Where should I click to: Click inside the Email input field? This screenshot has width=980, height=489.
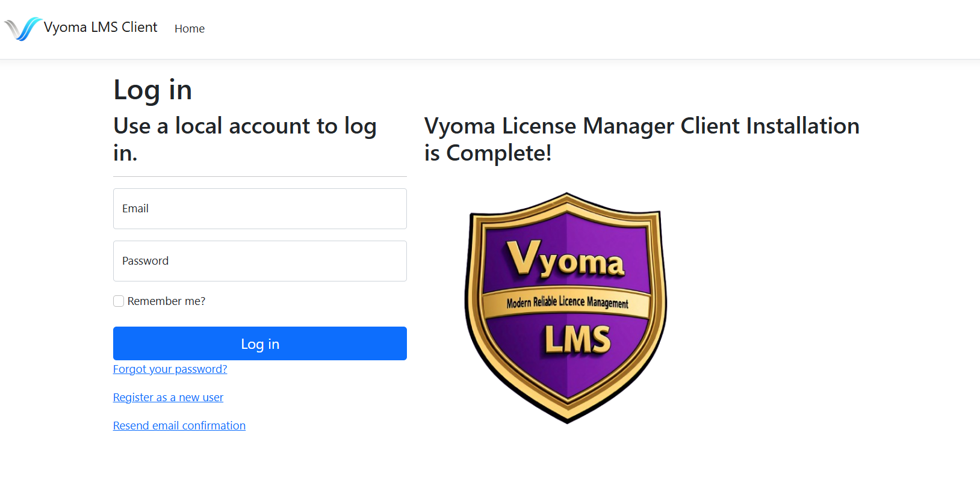(259, 209)
